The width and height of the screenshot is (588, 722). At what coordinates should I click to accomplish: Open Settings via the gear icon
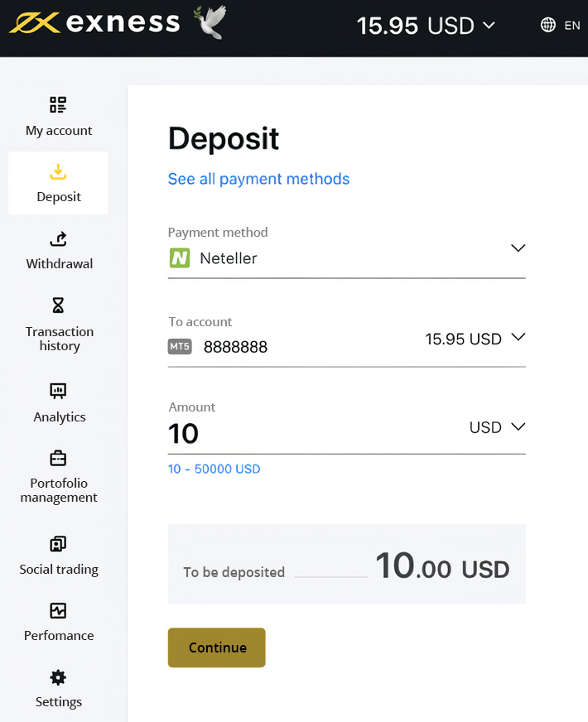coord(58,677)
